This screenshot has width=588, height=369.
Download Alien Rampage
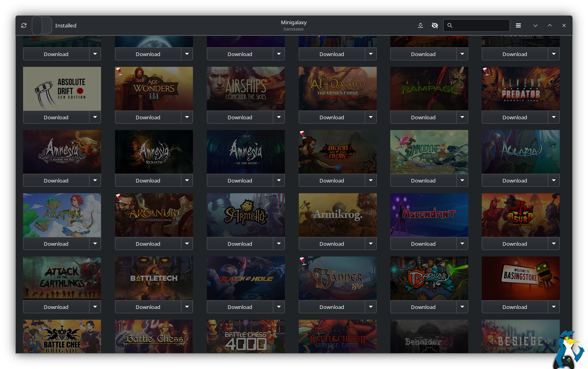point(423,117)
